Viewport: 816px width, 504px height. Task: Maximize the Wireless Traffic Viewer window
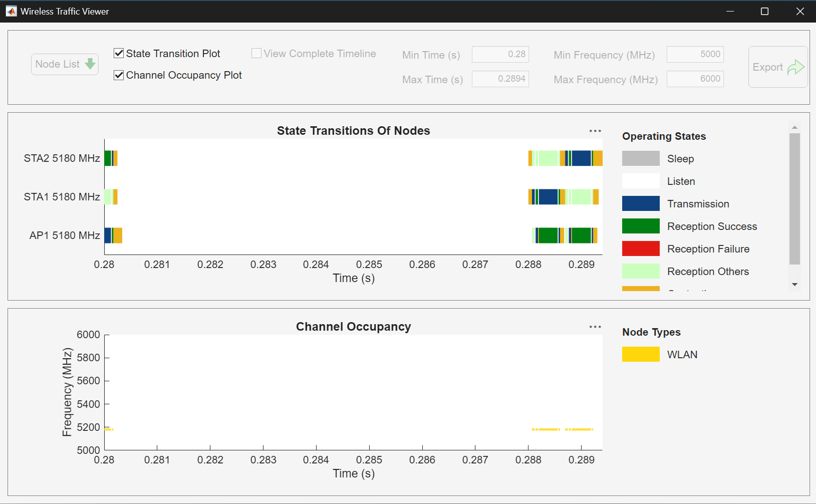(x=764, y=11)
